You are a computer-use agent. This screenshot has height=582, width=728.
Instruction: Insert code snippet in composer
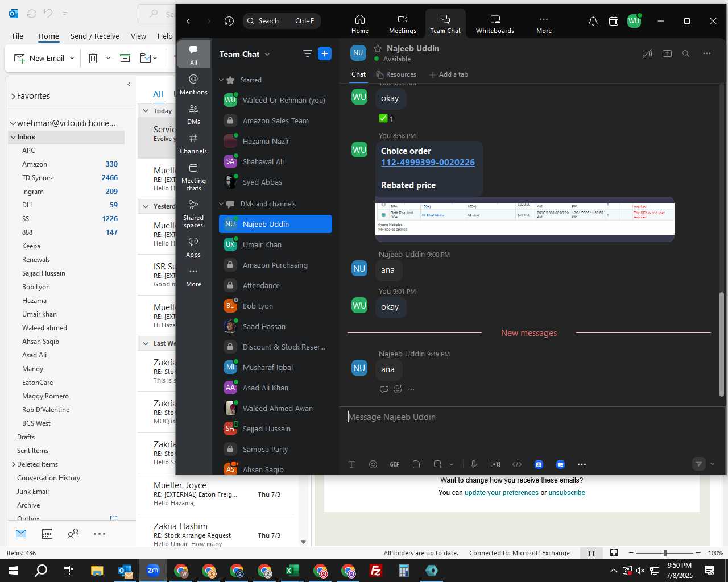[517, 464]
